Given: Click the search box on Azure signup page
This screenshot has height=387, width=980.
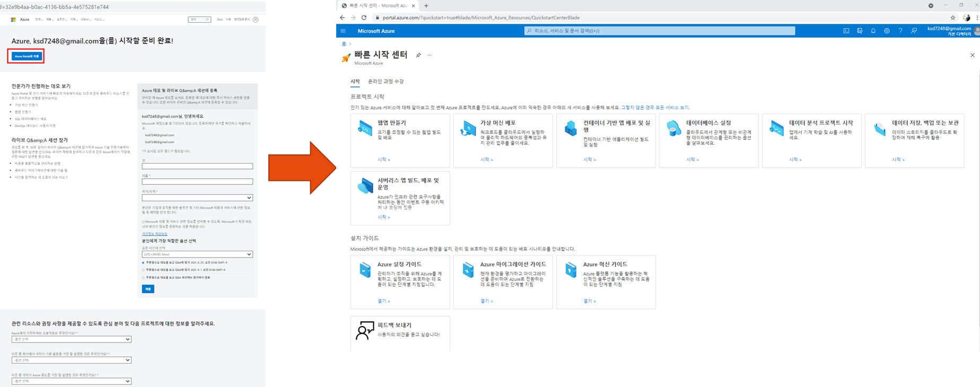Looking at the screenshot, I should tap(199, 20).
